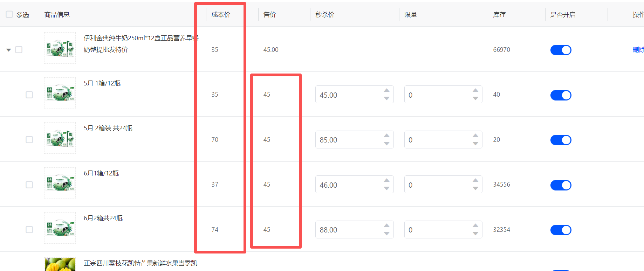Image resolution: width=644 pixels, height=271 pixels.
Task: Decrease limit on 5月 1箱/12瓶 row
Action: click(x=475, y=98)
